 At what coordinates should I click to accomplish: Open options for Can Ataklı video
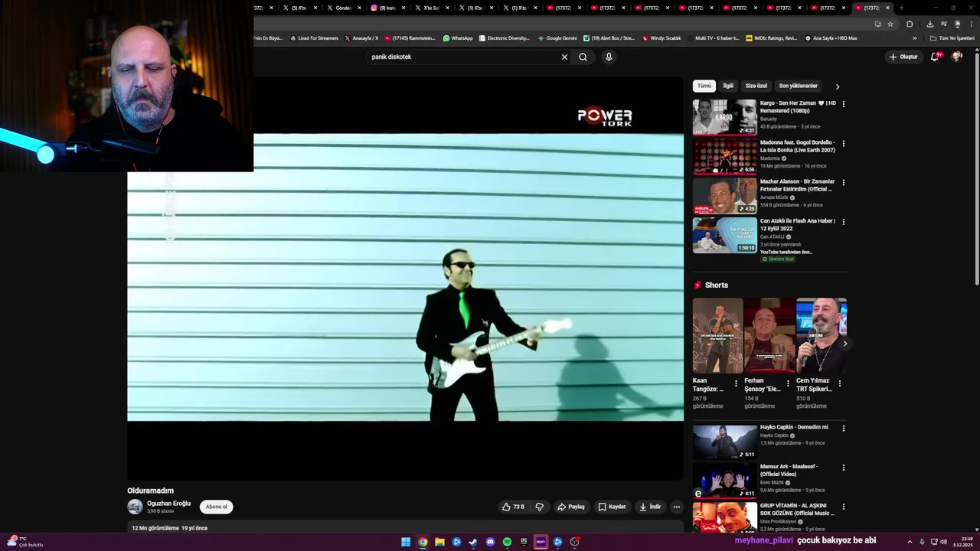coord(844,221)
